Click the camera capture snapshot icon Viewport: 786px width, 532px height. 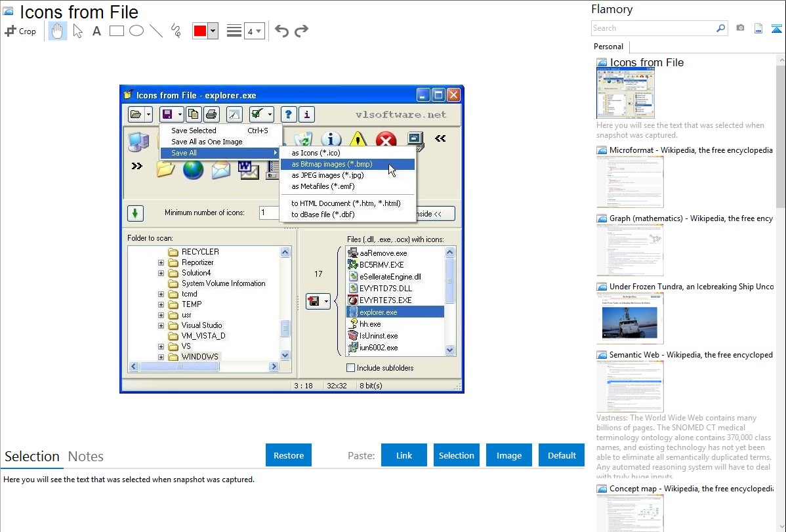[x=740, y=28]
